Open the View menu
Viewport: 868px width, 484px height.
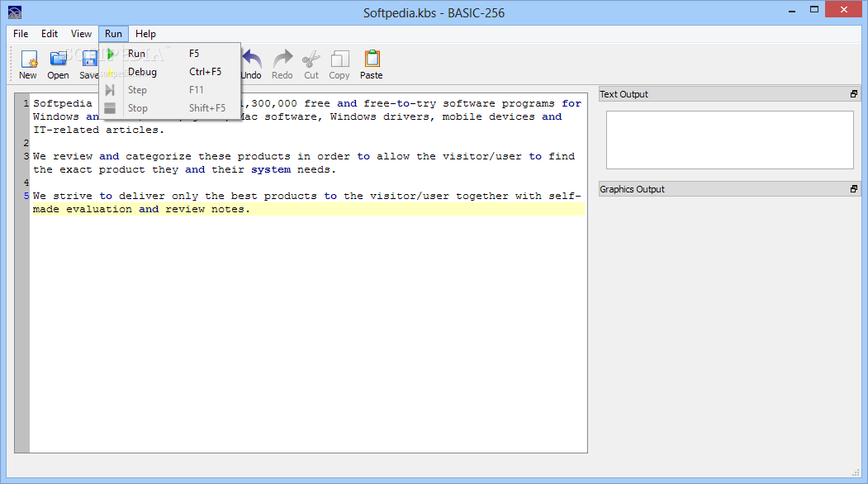pyautogui.click(x=81, y=34)
